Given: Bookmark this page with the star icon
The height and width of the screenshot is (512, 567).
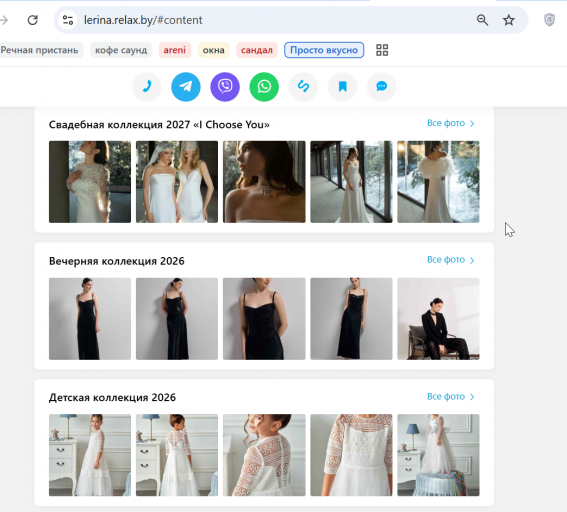Looking at the screenshot, I should (508, 20).
